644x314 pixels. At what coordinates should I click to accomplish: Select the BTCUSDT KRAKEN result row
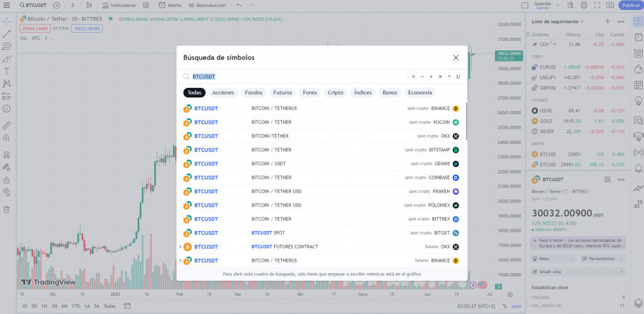coord(321,192)
